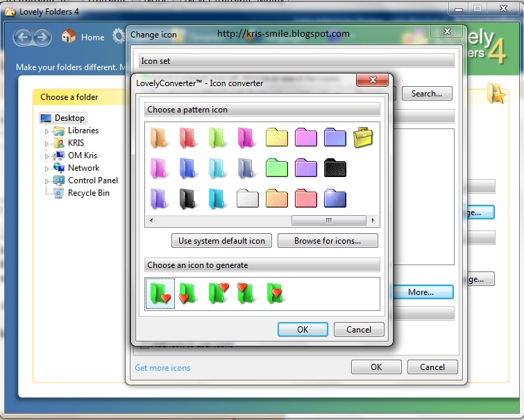Select the gray-blue folder in the second row
524x420 pixels.
tap(246, 168)
